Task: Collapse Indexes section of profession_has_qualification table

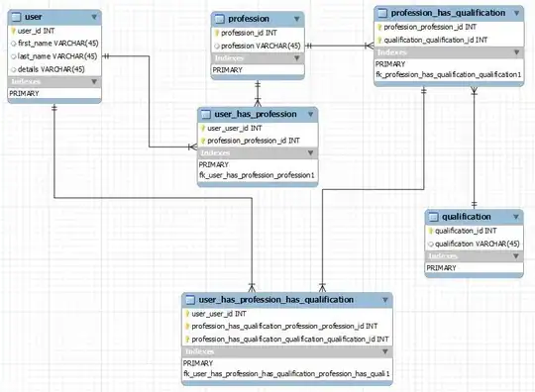Action: 516,52
